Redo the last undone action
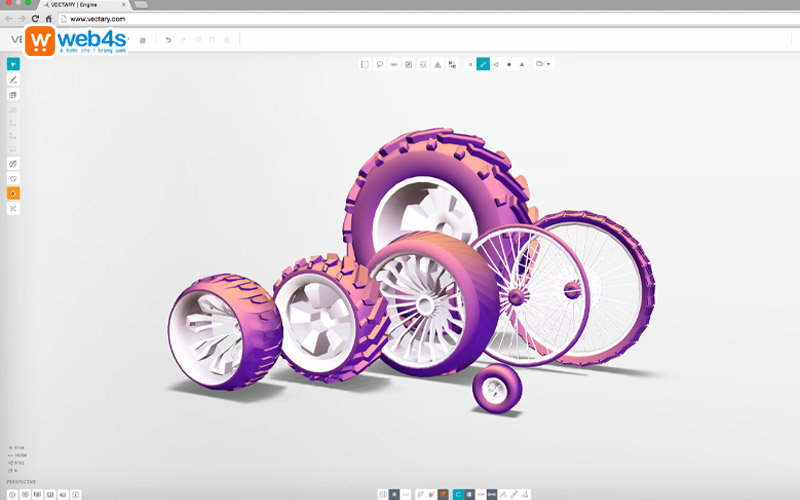Image resolution: width=800 pixels, height=500 pixels. (x=183, y=40)
